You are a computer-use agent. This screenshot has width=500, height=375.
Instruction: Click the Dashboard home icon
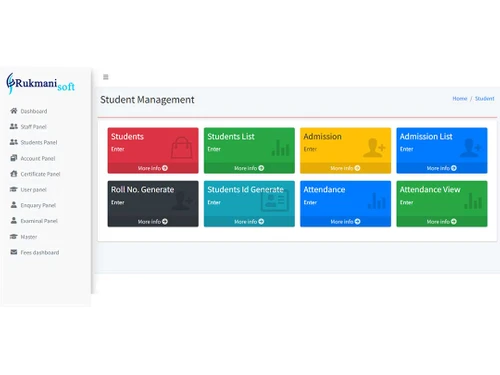point(14,111)
